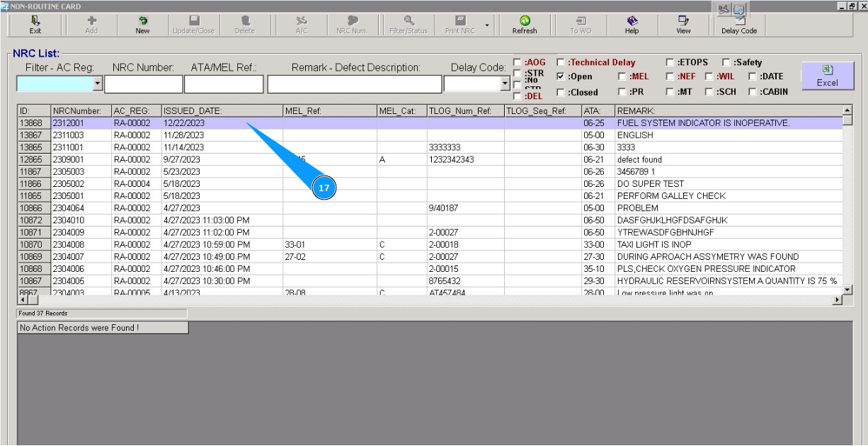Screen dimensions: 868x446
Task: Create a New NRC record
Action: (x=142, y=25)
